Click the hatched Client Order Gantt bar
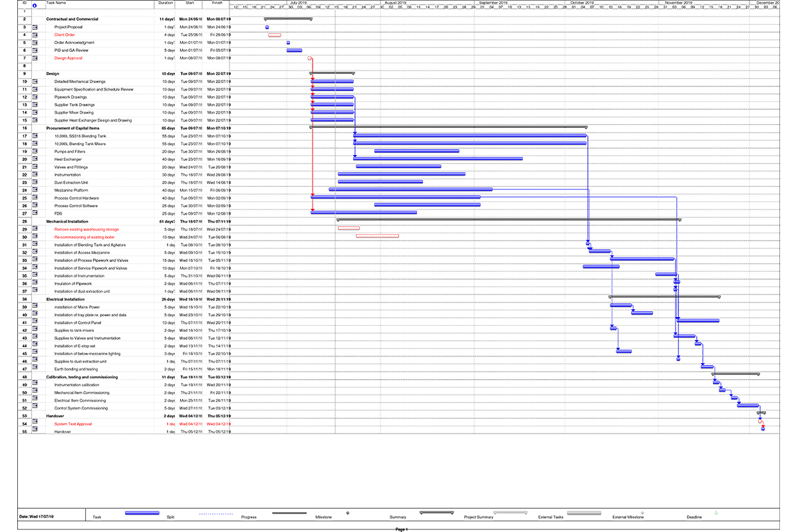798x532 pixels. (275, 35)
